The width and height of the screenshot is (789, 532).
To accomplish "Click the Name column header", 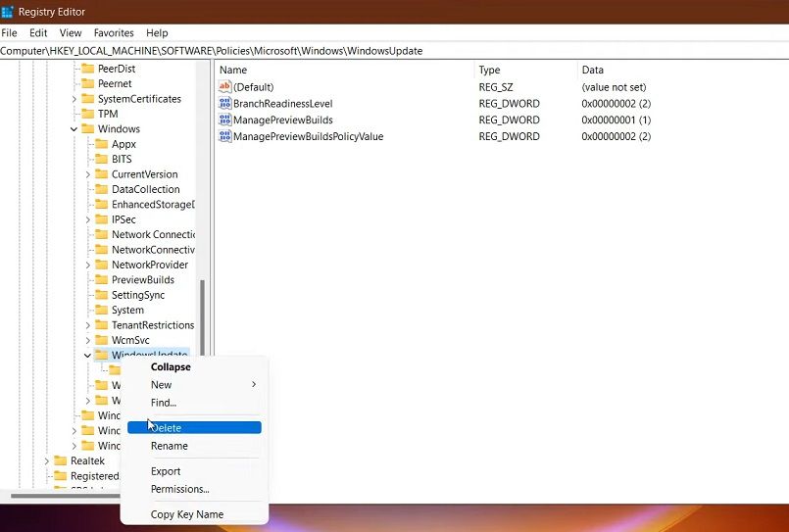I will 345,70.
